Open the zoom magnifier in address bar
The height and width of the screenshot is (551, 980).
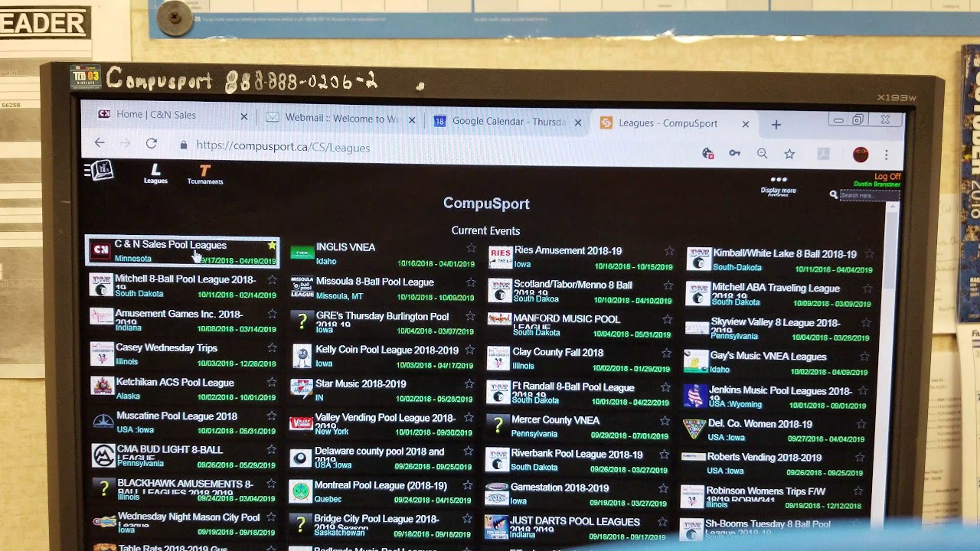pyautogui.click(x=762, y=154)
